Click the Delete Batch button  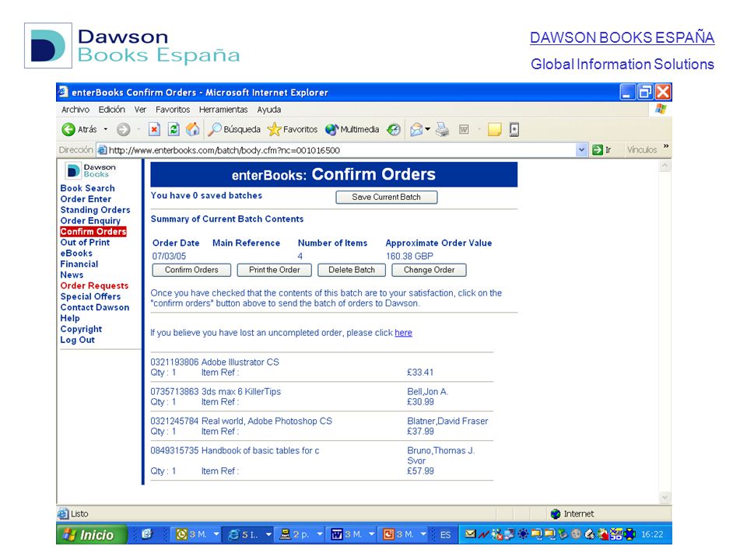[x=352, y=270]
